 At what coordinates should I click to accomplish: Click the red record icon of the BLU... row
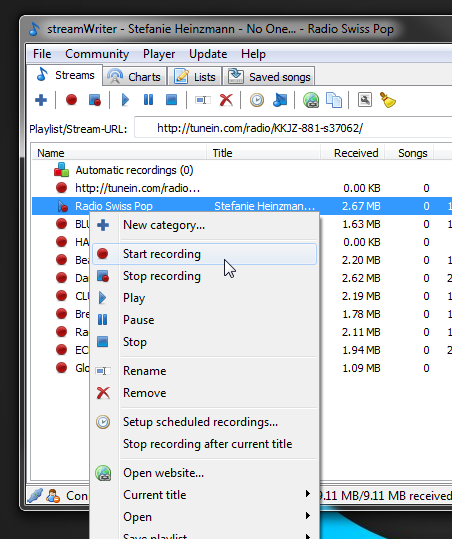pyautogui.click(x=61, y=224)
